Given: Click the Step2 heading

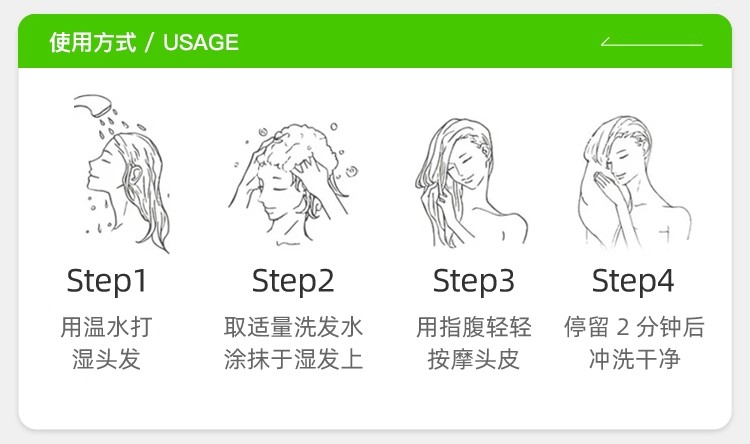Looking at the screenshot, I should [x=293, y=281].
